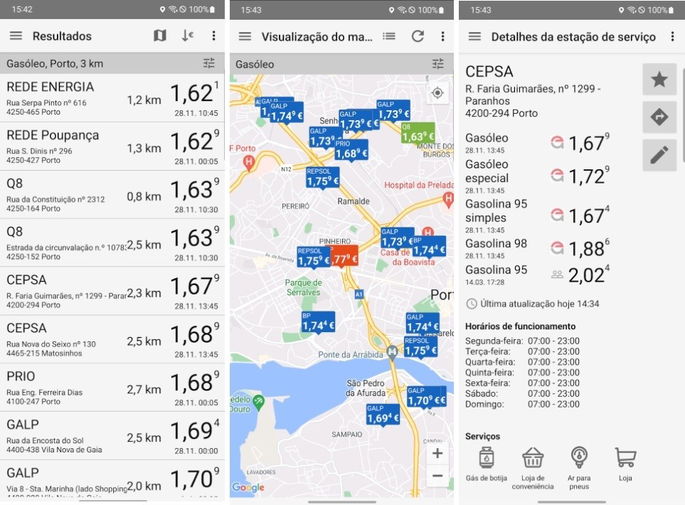The image size is (685, 505).
Task: Switch to list view from map toolbar
Action: [389, 36]
